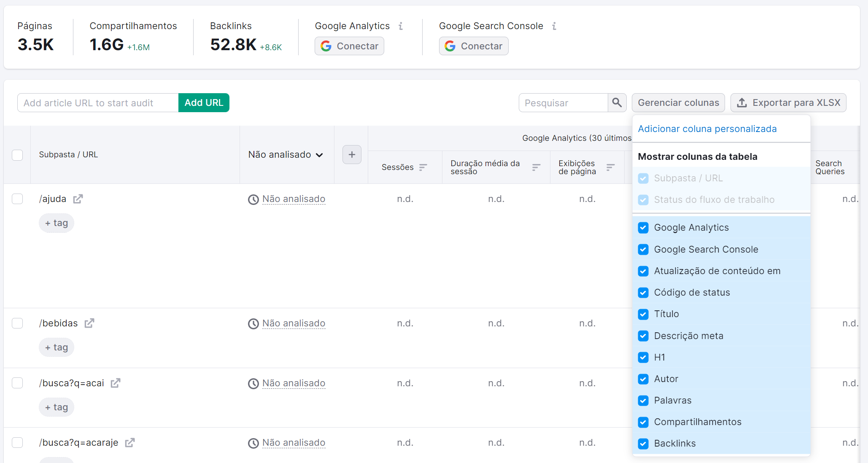Expand the Não analisado status dropdown
The image size is (868, 463).
tap(286, 155)
